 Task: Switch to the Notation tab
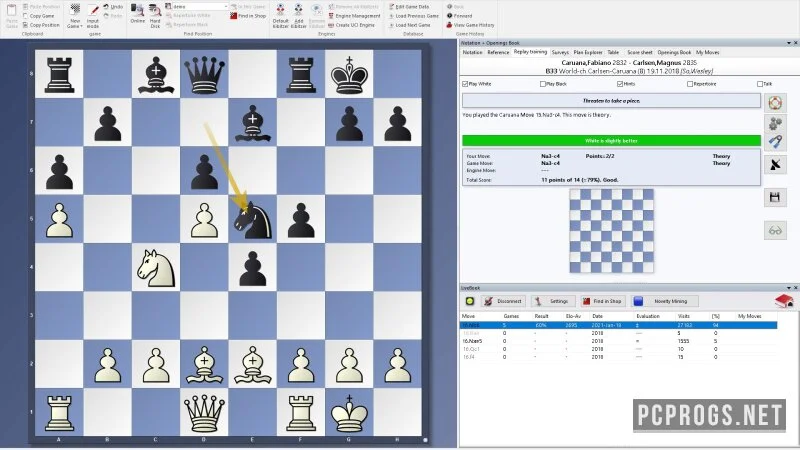point(472,52)
